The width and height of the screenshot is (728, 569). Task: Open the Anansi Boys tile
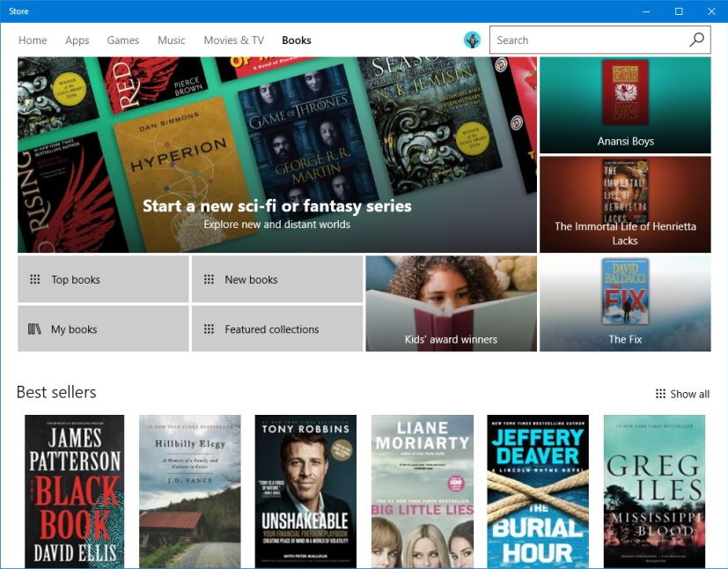[625, 105]
